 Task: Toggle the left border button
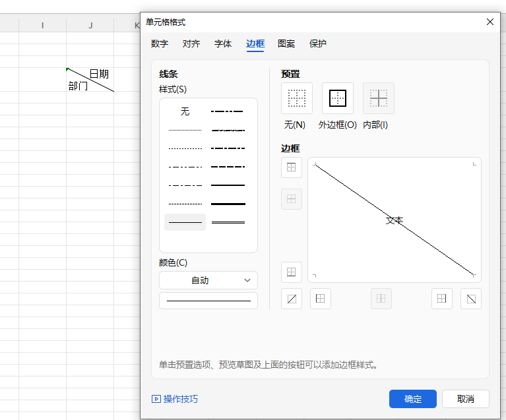point(321,299)
